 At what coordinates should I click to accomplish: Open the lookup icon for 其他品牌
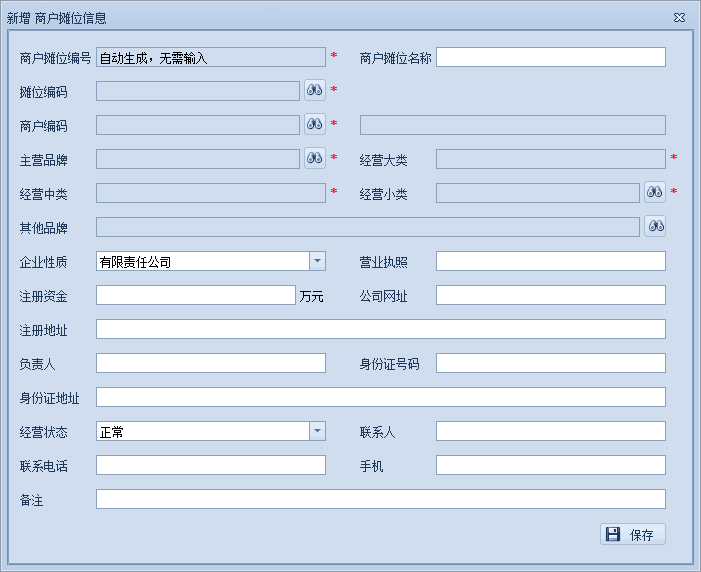click(655, 227)
